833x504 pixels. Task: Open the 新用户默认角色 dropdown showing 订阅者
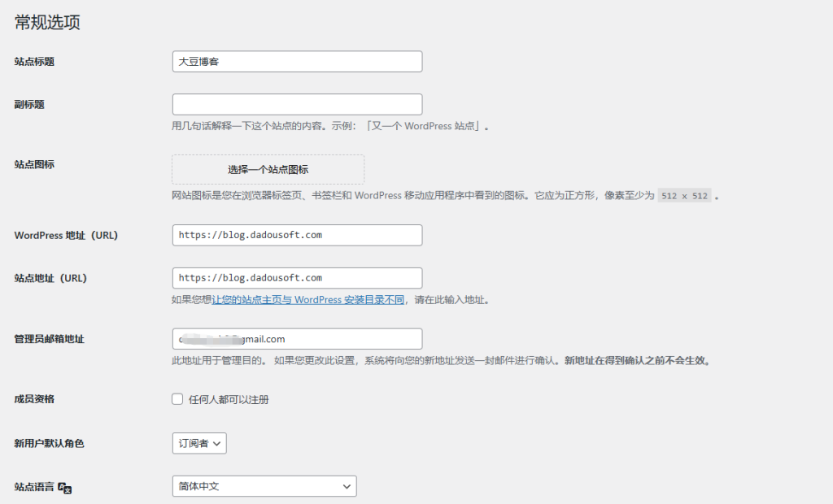[x=199, y=443]
